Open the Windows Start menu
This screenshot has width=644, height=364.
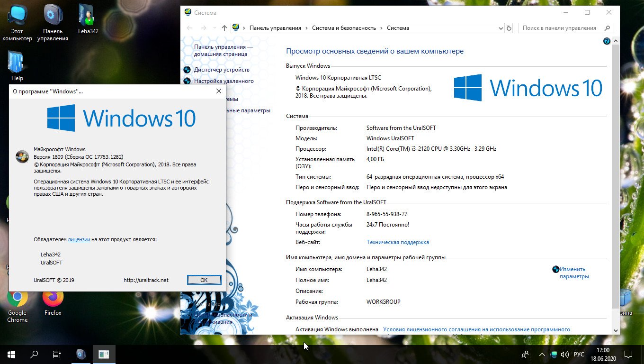click(11, 354)
